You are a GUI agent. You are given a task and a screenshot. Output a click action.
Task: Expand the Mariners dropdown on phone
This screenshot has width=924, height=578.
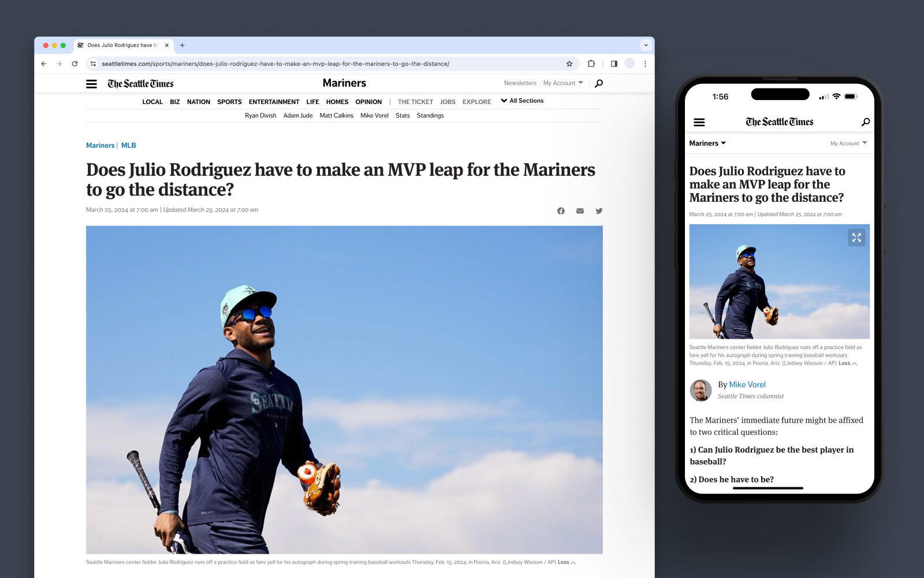tap(707, 143)
